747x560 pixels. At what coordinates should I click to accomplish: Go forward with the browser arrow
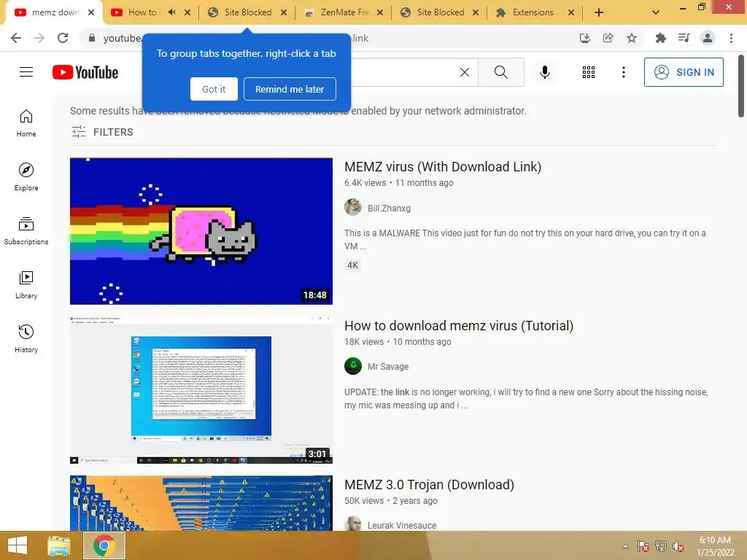coord(39,38)
